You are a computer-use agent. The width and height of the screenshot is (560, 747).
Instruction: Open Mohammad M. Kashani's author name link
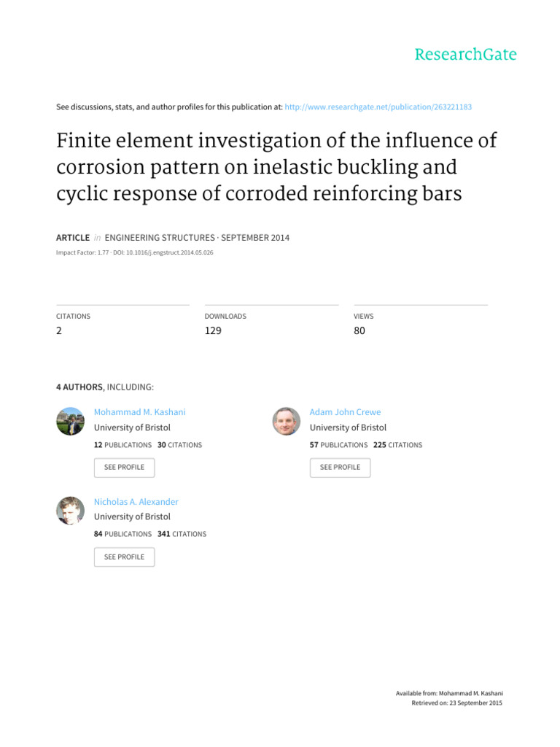[x=139, y=412]
